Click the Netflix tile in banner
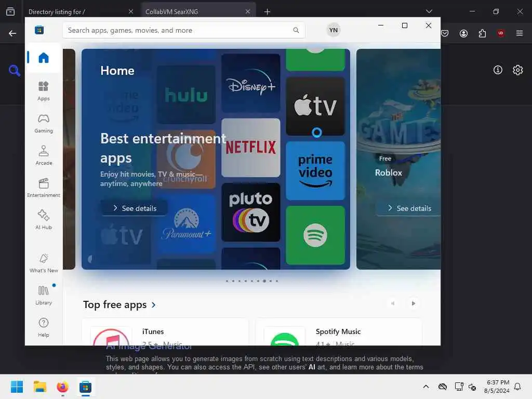The width and height of the screenshot is (532, 399). click(251, 148)
